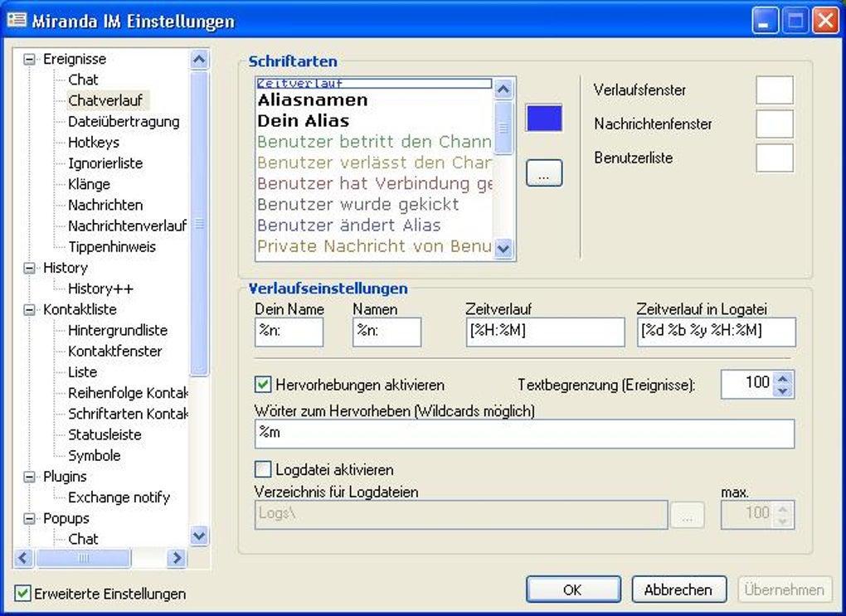
Task: Click the Miranda IM title bar icon
Action: click(17, 20)
